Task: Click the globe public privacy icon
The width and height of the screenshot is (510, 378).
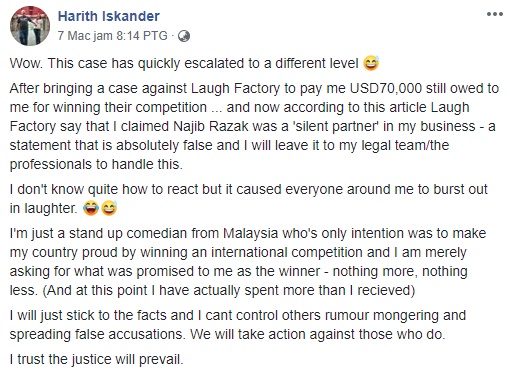Action: coord(184,36)
